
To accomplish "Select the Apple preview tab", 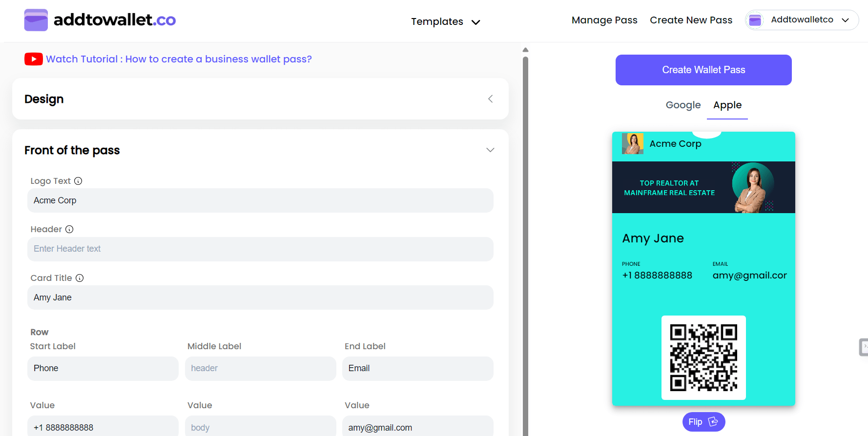I will 727,105.
